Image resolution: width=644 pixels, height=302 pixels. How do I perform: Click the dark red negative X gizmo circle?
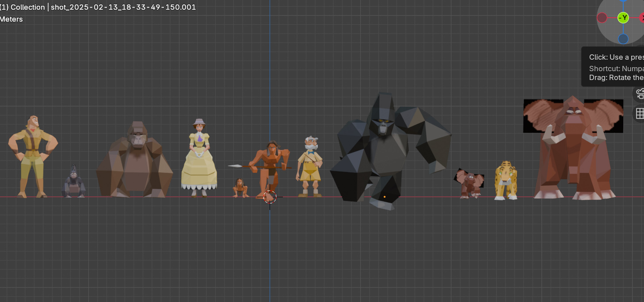click(602, 18)
